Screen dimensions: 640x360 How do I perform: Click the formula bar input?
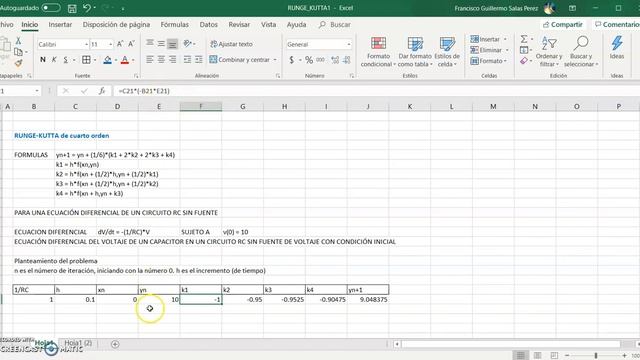[376, 91]
